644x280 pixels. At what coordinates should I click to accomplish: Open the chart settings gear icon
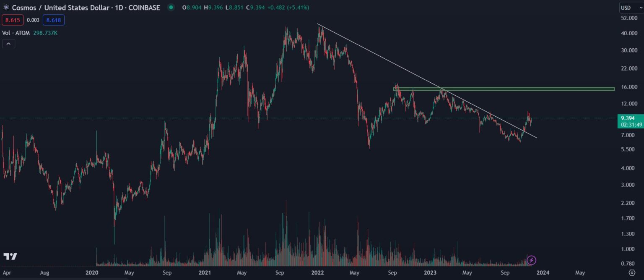(x=632, y=272)
